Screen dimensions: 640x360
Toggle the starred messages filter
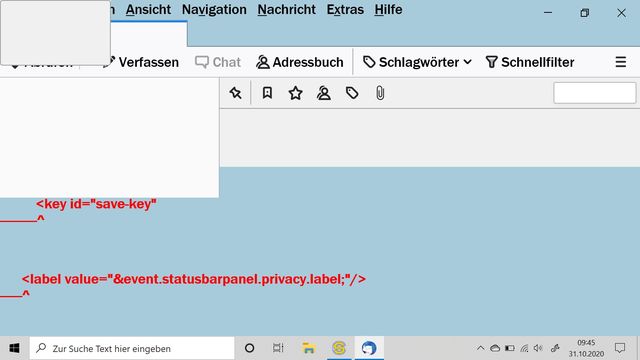tap(296, 93)
